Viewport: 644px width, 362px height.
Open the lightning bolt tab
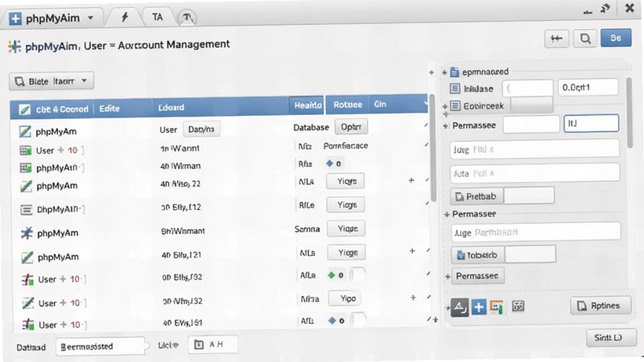[125, 17]
